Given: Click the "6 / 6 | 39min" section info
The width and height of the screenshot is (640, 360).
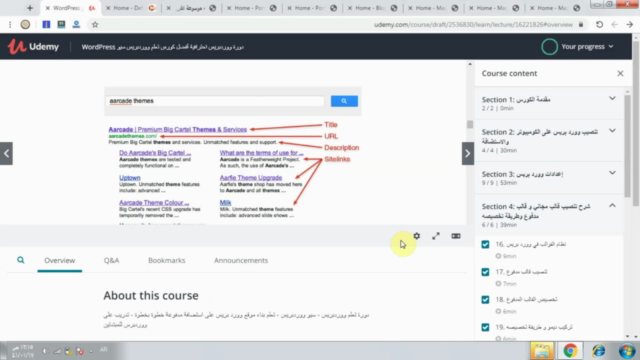Looking at the screenshot, I should click(x=499, y=225).
